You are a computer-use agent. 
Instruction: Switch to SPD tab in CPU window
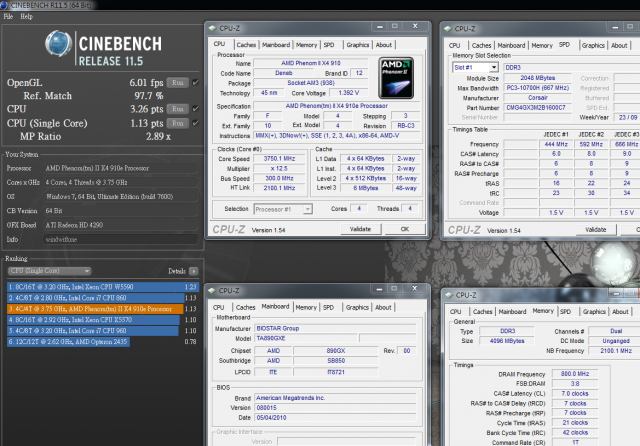coord(329,45)
